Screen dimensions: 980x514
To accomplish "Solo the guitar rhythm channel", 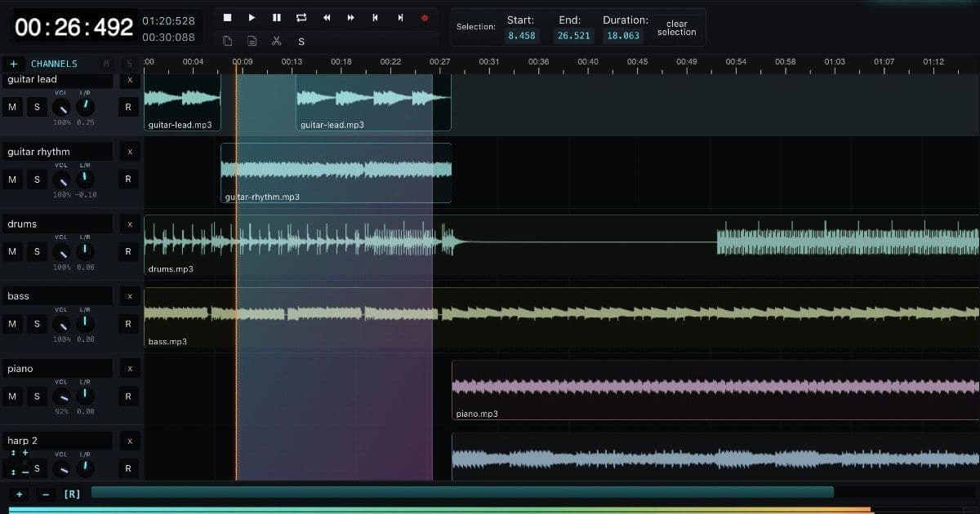I will click(37, 179).
